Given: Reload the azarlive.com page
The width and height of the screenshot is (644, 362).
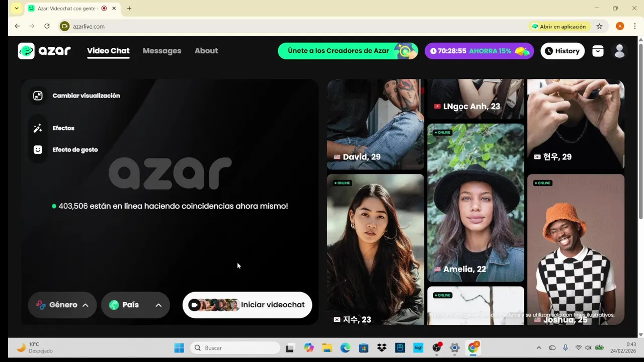Looking at the screenshot, I should click(x=47, y=26).
